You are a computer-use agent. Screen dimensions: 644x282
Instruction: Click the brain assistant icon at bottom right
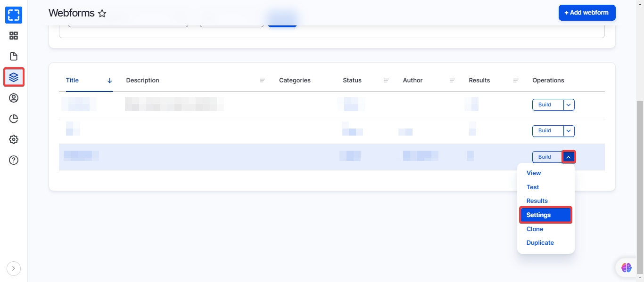[626, 267]
